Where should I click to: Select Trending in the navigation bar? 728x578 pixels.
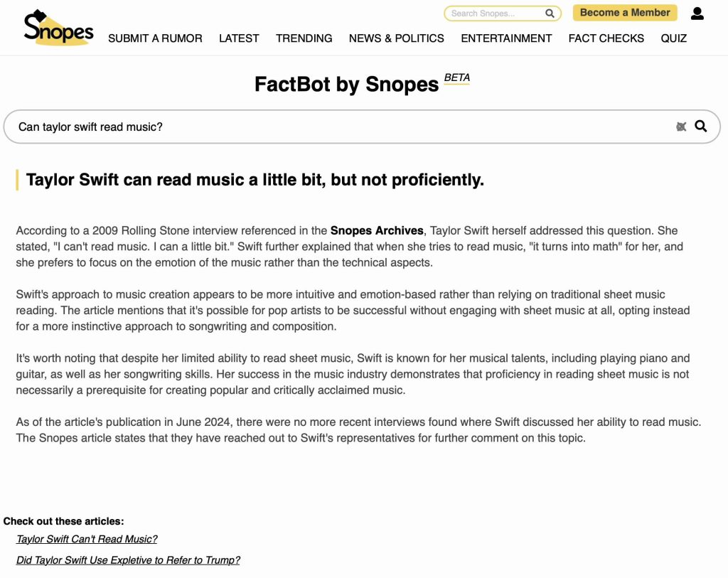pos(304,38)
